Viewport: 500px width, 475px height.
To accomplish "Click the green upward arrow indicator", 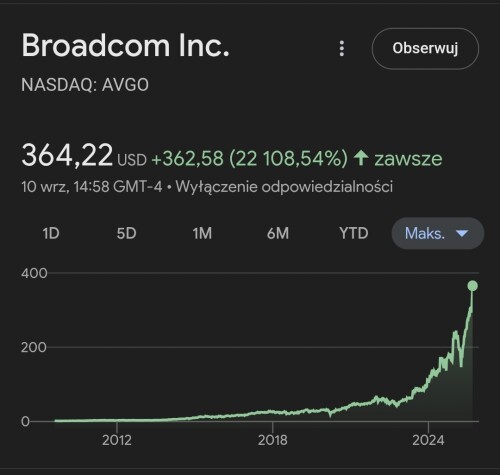I will coord(361,158).
